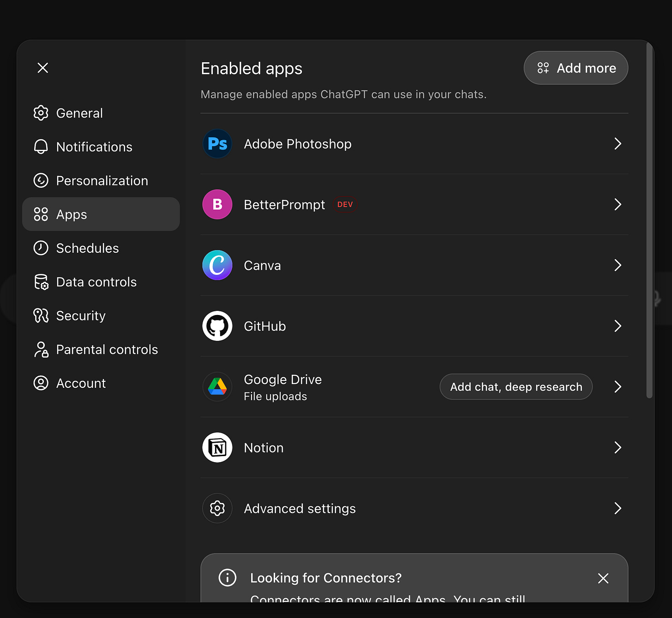Dismiss the Looking for Connectors banner
672x618 pixels.
coord(603,578)
